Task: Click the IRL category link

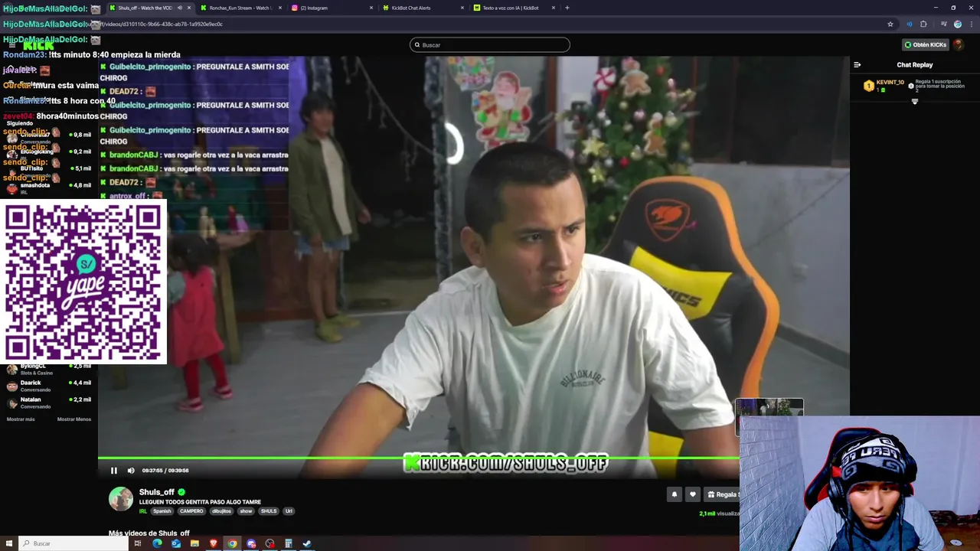Action: tap(143, 511)
